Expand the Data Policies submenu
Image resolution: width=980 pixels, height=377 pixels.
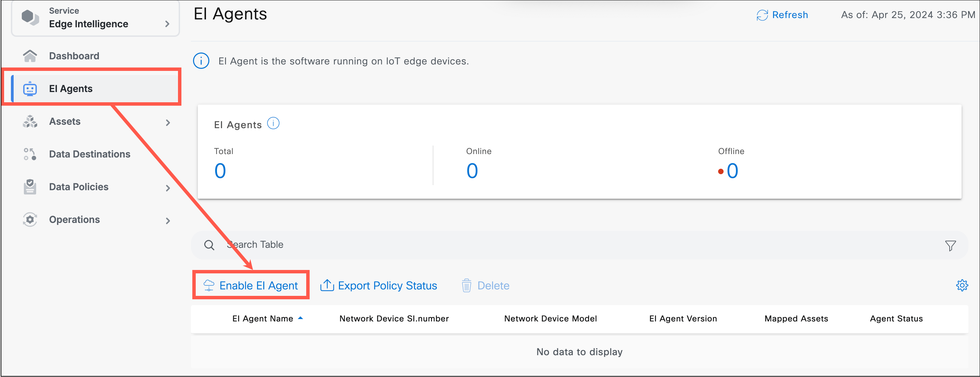168,187
